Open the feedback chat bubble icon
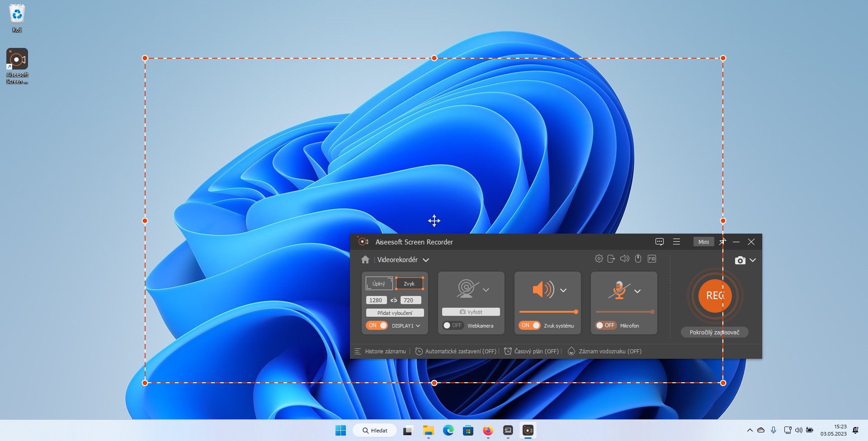 coord(660,242)
